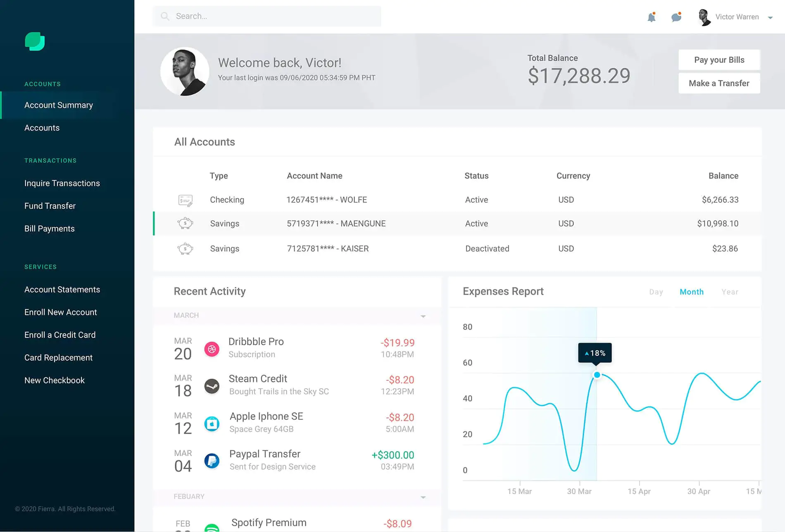Open Accounts in the sidebar
This screenshot has height=532, width=785.
point(42,128)
